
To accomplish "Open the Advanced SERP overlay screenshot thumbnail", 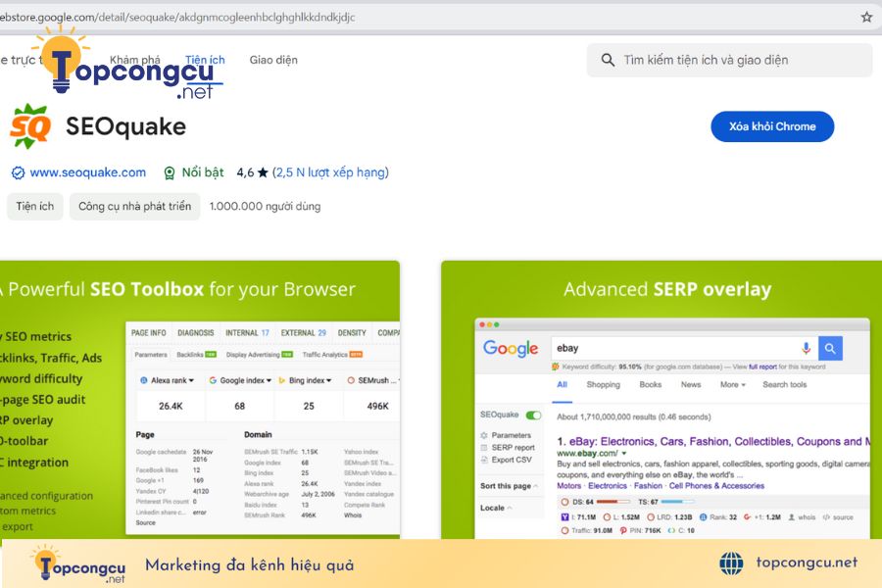I will point(661,400).
